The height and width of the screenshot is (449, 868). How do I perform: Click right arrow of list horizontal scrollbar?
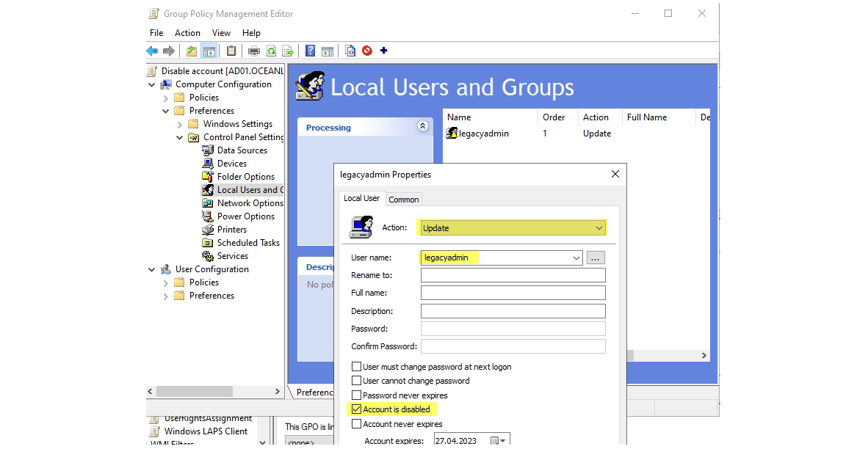704,356
